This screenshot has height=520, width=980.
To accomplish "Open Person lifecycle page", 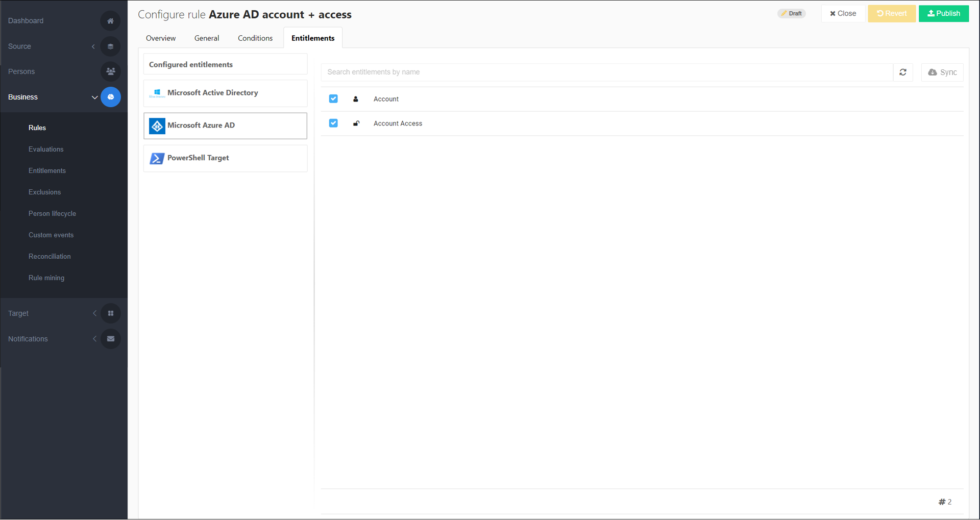I will tap(52, 214).
